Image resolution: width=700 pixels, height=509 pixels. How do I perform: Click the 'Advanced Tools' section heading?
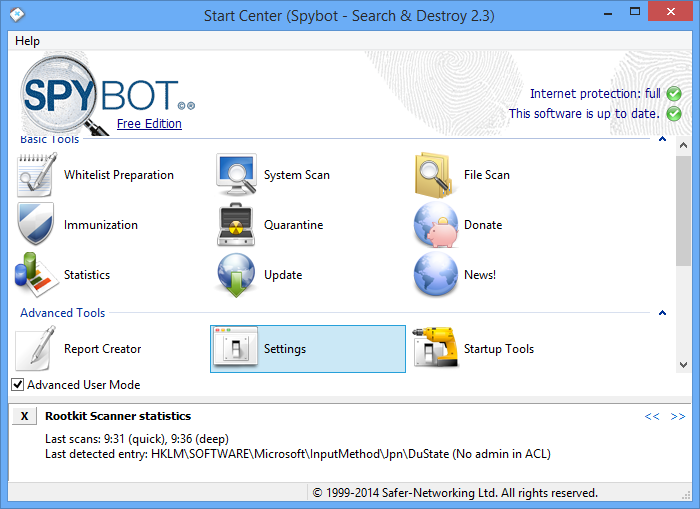pyautogui.click(x=62, y=313)
